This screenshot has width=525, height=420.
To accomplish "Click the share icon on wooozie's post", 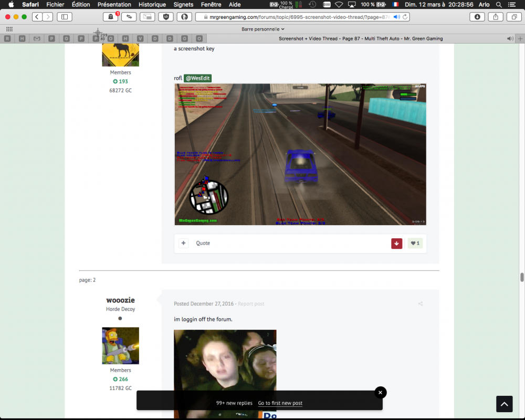I will 420,304.
